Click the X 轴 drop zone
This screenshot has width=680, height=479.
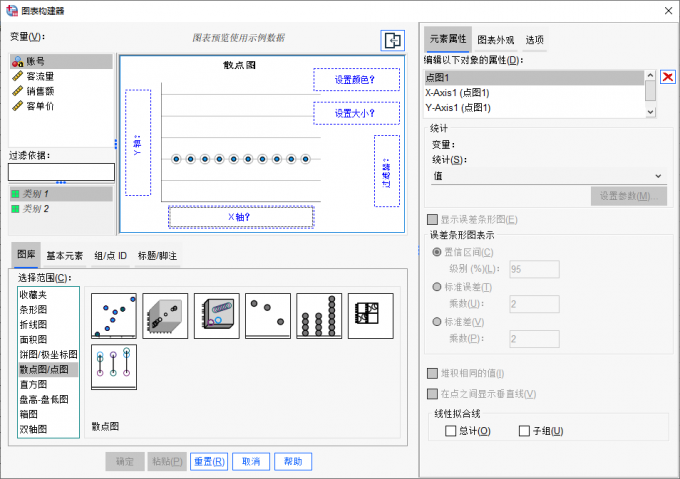241,217
